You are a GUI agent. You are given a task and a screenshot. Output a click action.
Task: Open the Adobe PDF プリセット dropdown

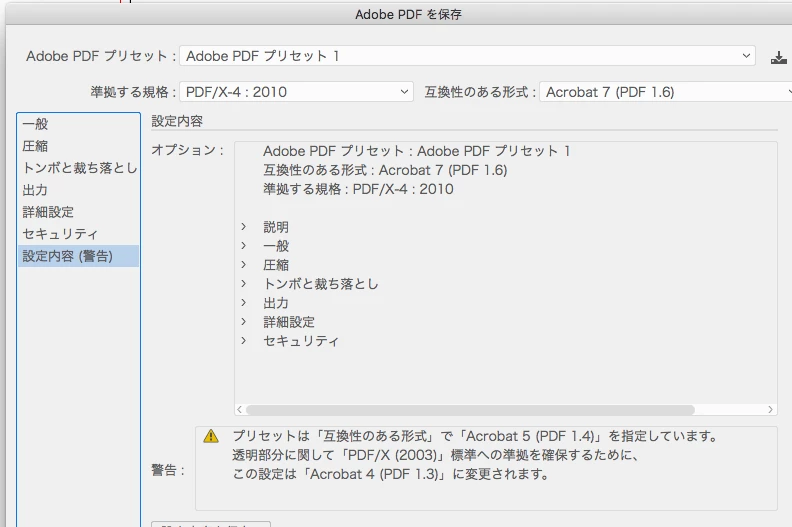click(x=467, y=56)
